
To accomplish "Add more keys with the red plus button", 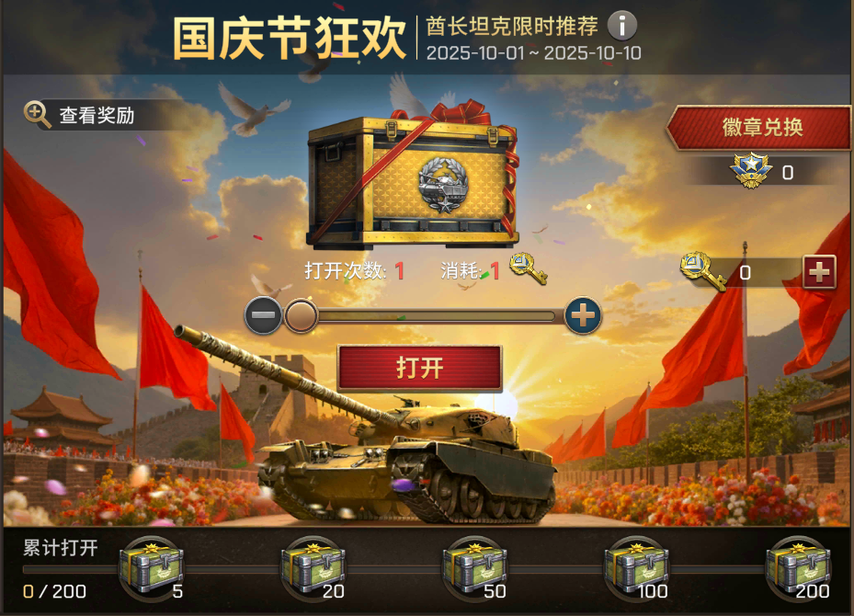I will pos(820,271).
